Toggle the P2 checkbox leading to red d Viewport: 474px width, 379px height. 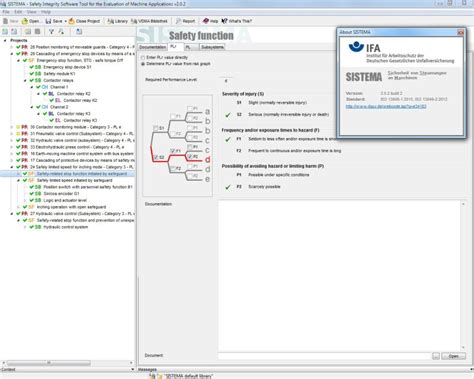pos(190,156)
